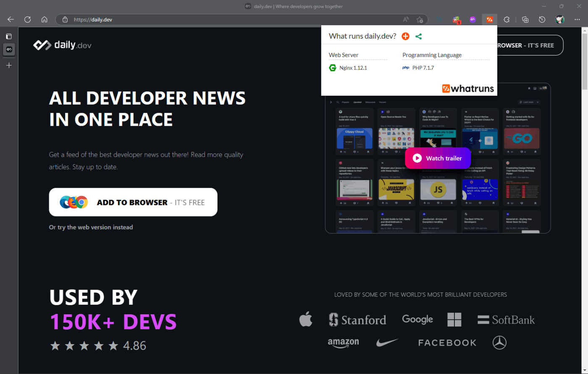Open the 'Last week' dropdown in preview

coord(529,102)
